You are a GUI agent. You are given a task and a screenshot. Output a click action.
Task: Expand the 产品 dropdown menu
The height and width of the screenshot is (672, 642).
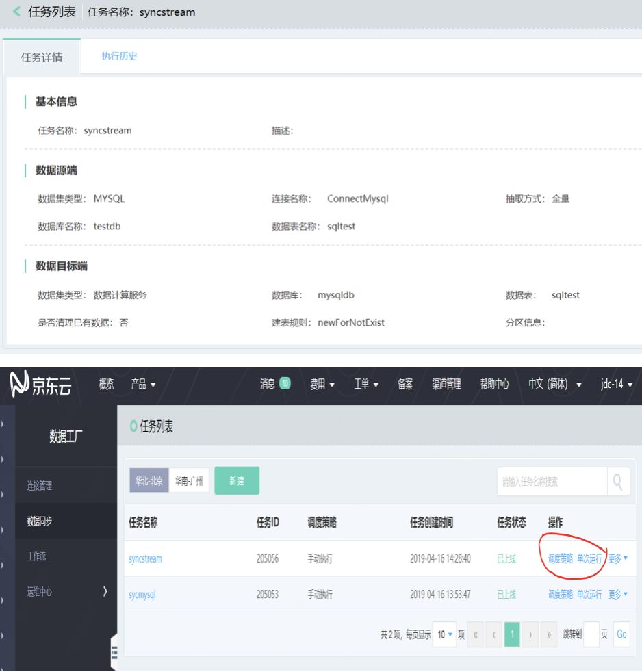(143, 384)
